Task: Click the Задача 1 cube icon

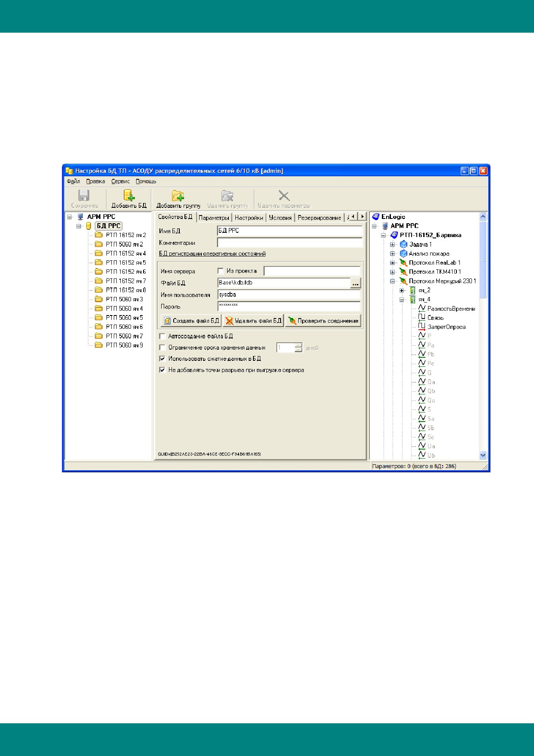Action: click(403, 244)
